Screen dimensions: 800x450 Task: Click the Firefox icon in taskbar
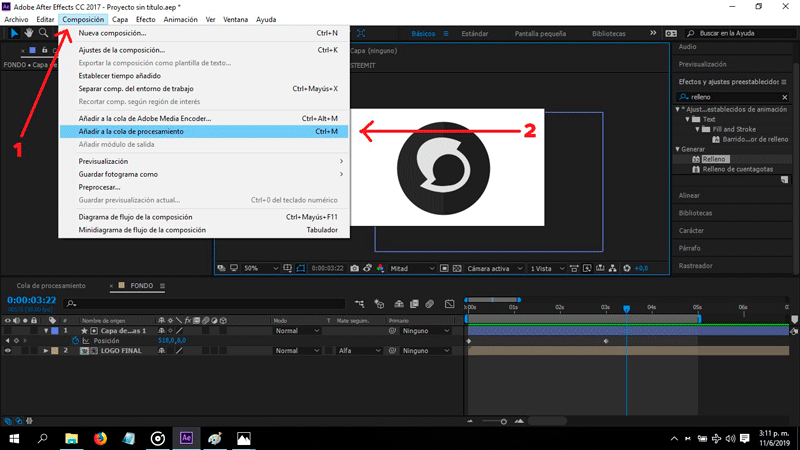(100, 438)
